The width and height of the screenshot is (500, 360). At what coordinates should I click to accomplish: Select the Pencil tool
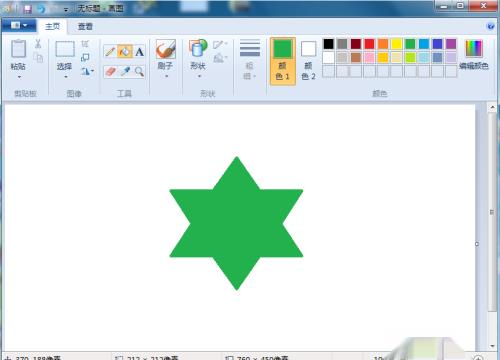[110, 52]
